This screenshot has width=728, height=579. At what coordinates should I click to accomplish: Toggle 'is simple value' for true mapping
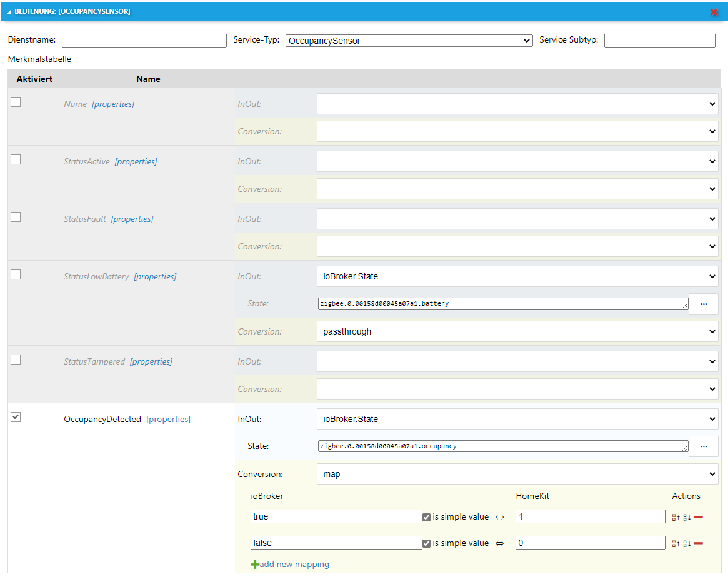pos(426,517)
